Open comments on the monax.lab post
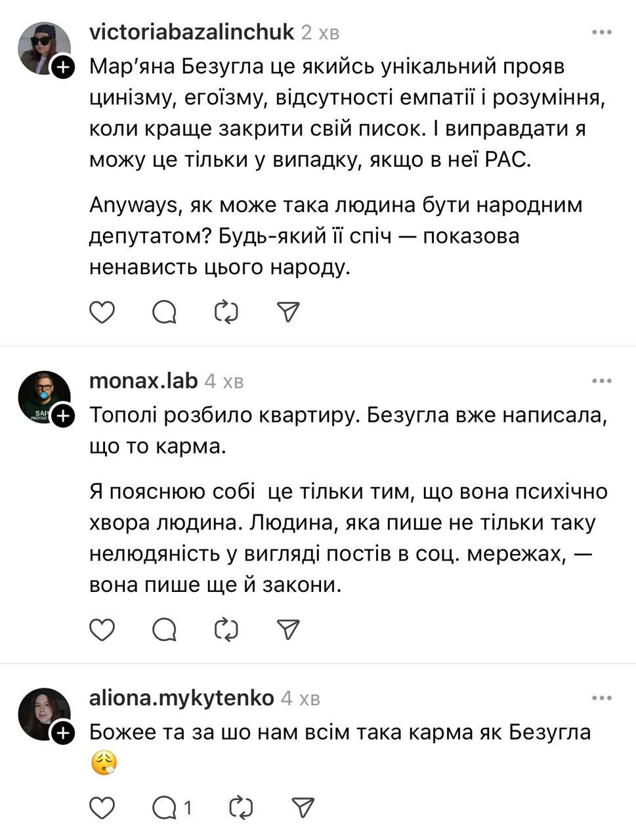This screenshot has width=636, height=840. pos(164,629)
